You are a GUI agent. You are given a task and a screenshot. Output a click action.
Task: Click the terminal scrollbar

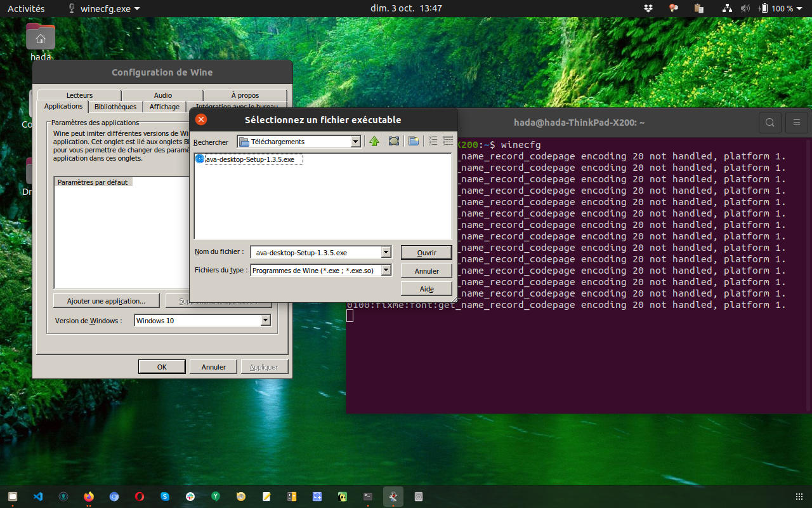click(x=809, y=275)
